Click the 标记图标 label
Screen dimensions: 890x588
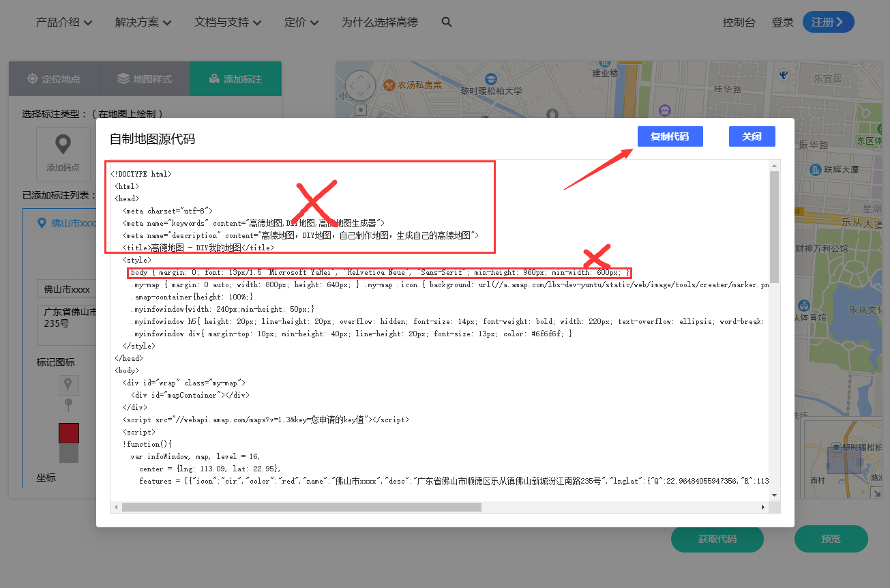coord(55,362)
